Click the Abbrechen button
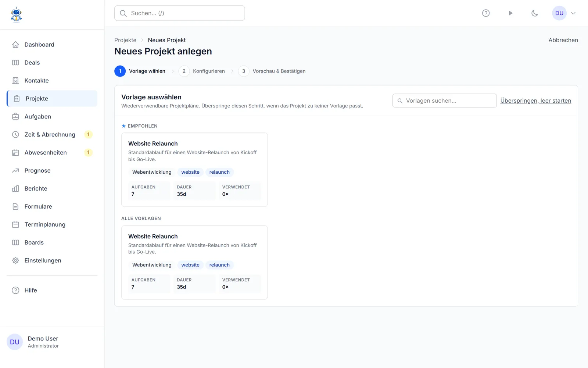Viewport: 588px width, 368px height. pos(563,40)
